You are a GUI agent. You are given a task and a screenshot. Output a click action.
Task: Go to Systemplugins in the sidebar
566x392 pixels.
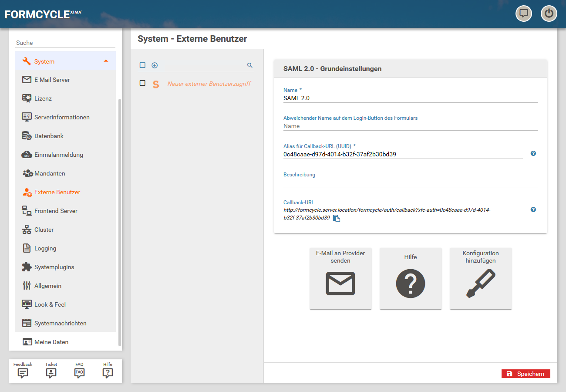(x=54, y=267)
